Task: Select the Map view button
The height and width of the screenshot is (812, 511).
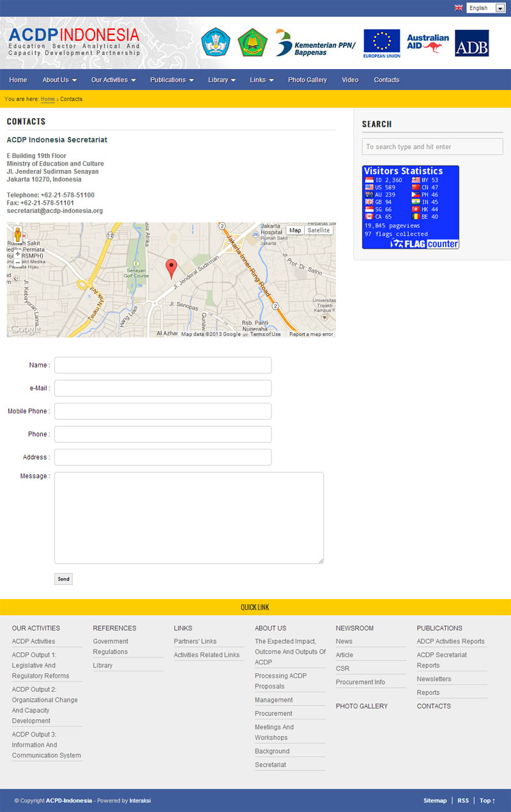Action: (295, 230)
